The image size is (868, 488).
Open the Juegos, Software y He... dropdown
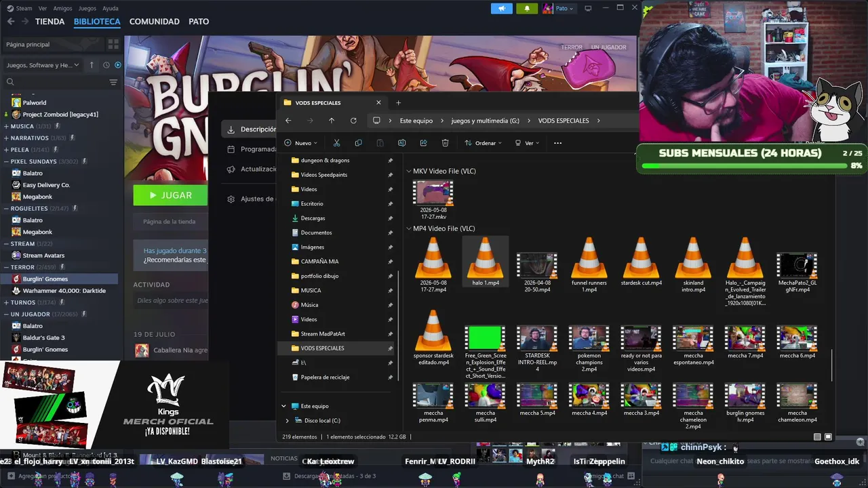pyautogui.click(x=43, y=65)
